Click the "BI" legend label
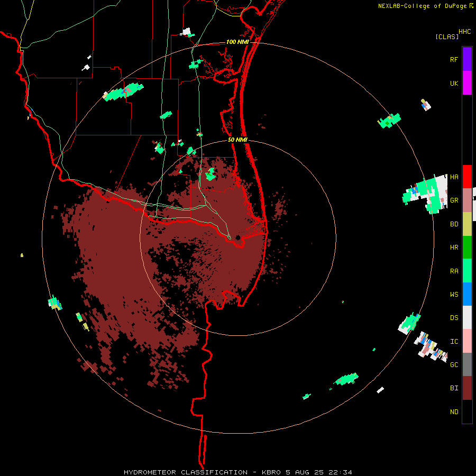The image size is (476, 476). click(x=454, y=388)
